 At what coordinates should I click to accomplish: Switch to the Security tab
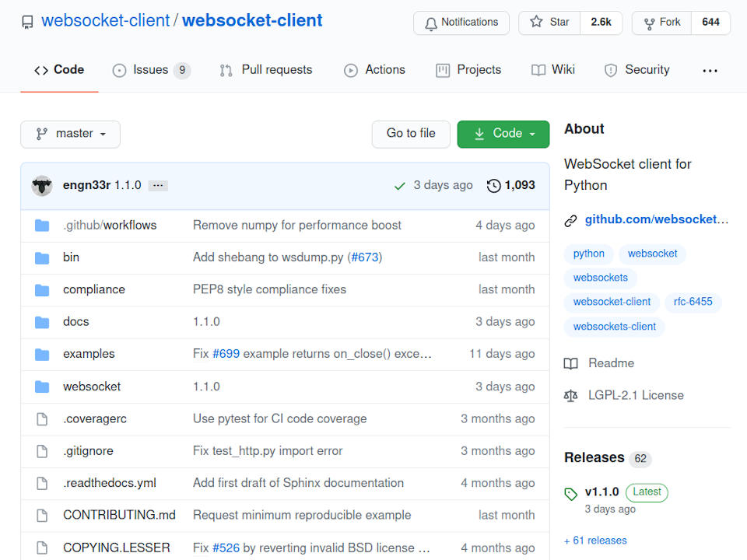click(637, 70)
